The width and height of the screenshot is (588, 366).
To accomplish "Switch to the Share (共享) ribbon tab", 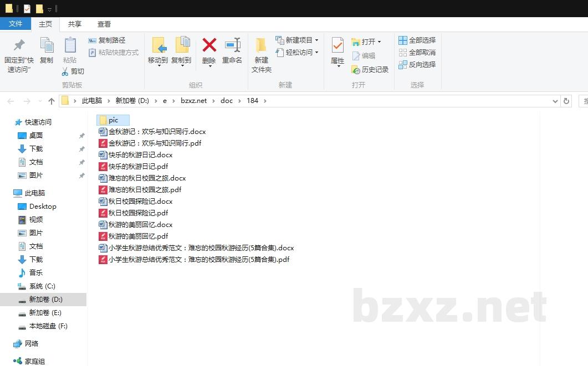I will [75, 24].
